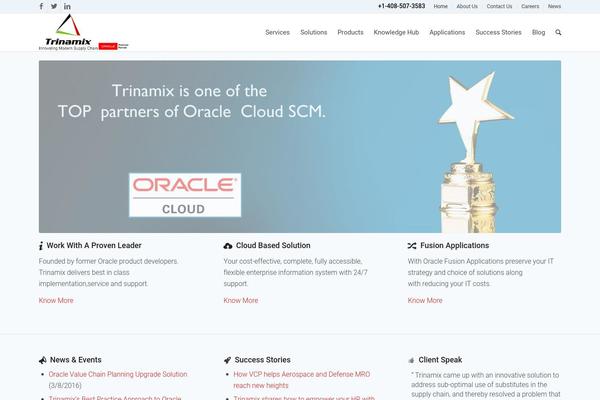This screenshot has height=400, width=600.
Task: Open the Solutions menu
Action: click(314, 33)
